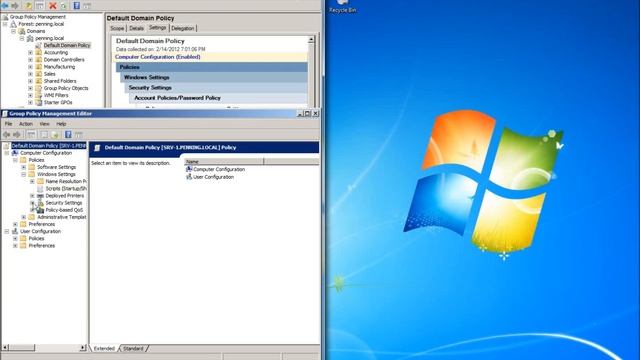This screenshot has height=360, width=640.
Task: Open the File menu in the Editor
Action: point(9,124)
